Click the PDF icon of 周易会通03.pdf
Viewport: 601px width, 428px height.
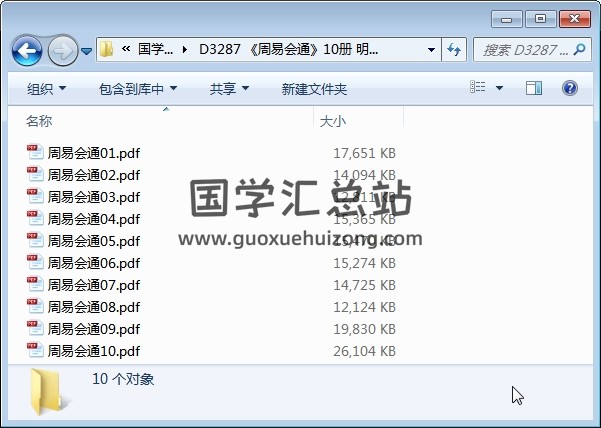coord(35,195)
